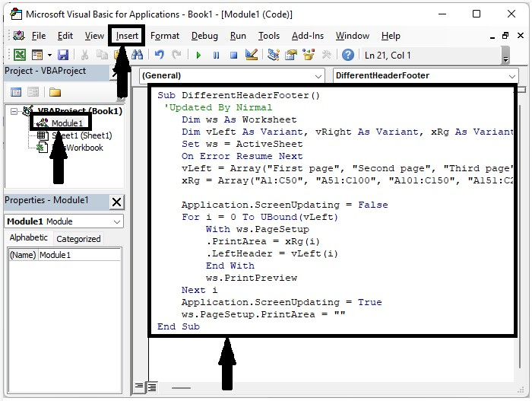
Task: Restore the inner code window
Action: pyautogui.click(x=505, y=36)
